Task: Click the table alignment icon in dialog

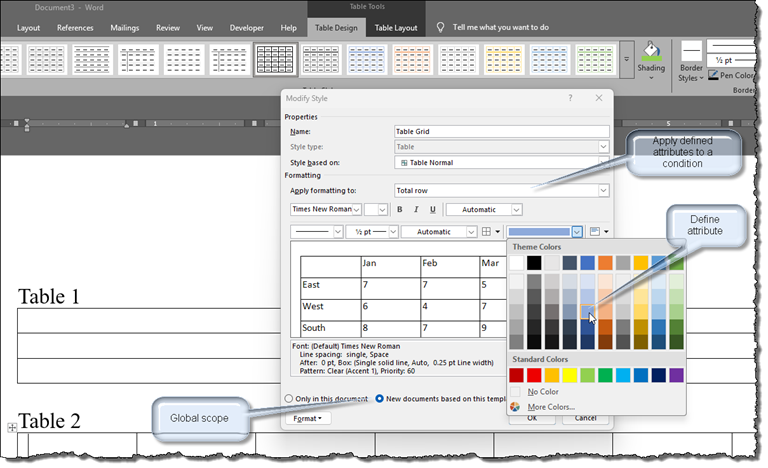Action: click(x=595, y=232)
